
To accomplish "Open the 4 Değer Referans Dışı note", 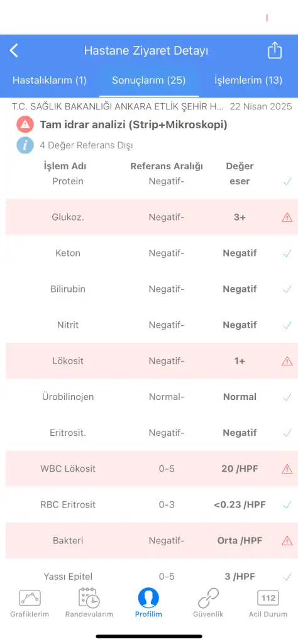I will point(86,145).
